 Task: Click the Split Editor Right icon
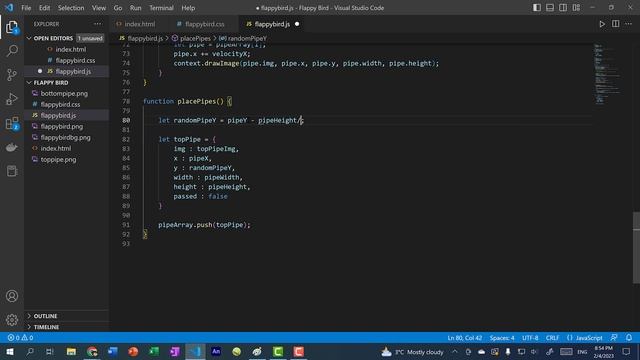click(615, 24)
